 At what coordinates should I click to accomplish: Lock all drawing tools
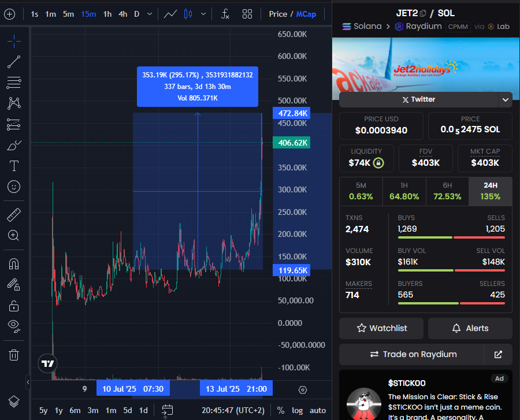[14, 306]
